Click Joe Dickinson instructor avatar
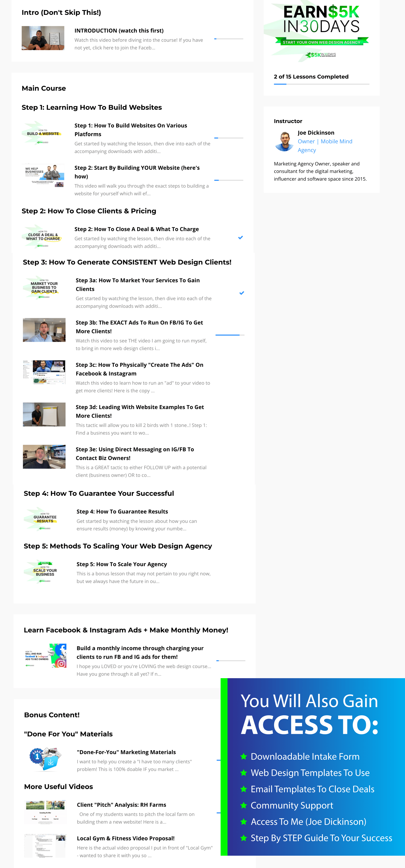The height and width of the screenshot is (868, 405). coord(284,142)
